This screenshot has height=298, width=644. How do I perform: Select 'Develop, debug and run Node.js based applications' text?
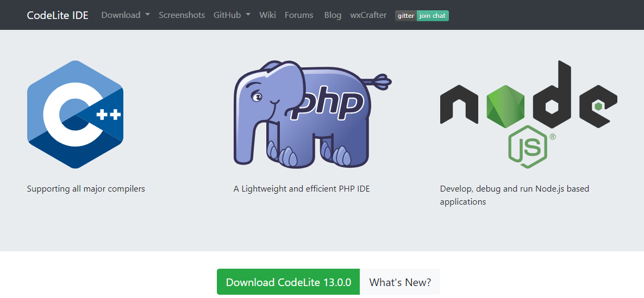(515, 195)
